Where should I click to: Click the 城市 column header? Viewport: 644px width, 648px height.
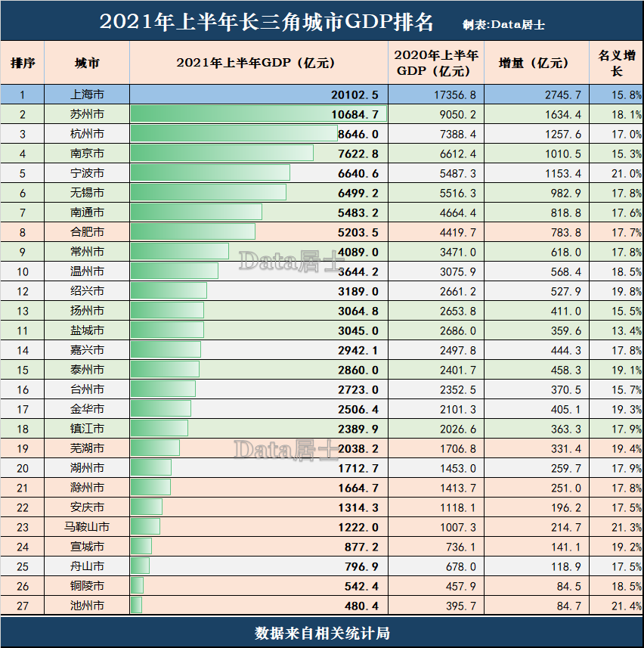tap(87, 63)
